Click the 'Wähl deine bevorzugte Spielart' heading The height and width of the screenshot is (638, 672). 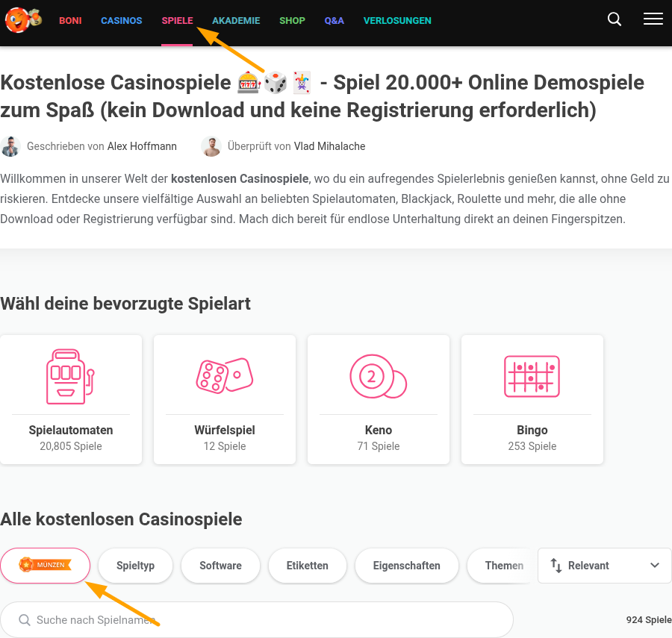tap(125, 304)
